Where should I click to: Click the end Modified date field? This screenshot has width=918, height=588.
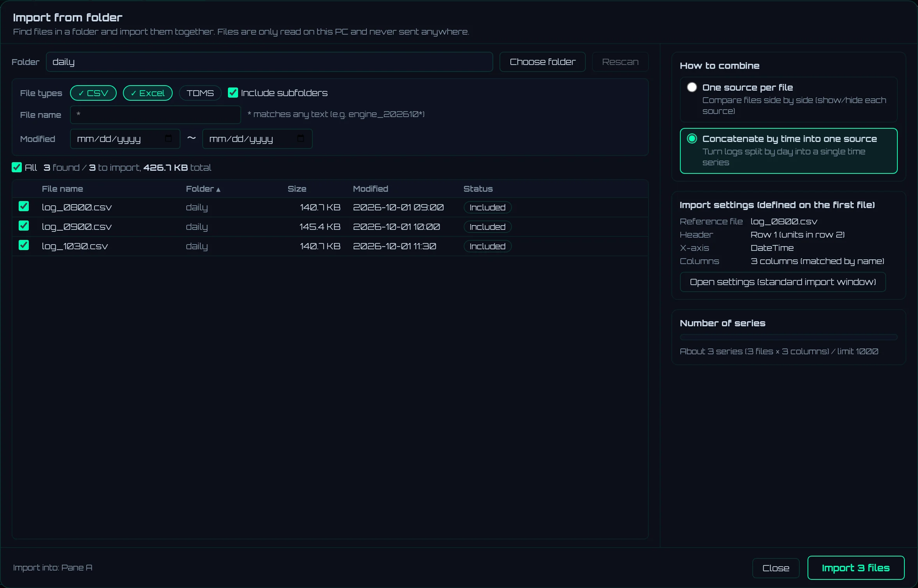258,139
